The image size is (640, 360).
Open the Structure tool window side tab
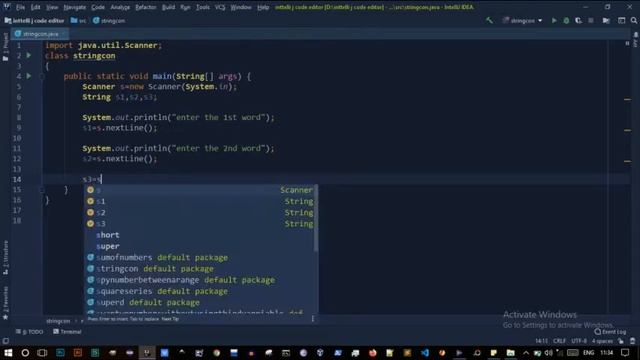tap(5, 257)
